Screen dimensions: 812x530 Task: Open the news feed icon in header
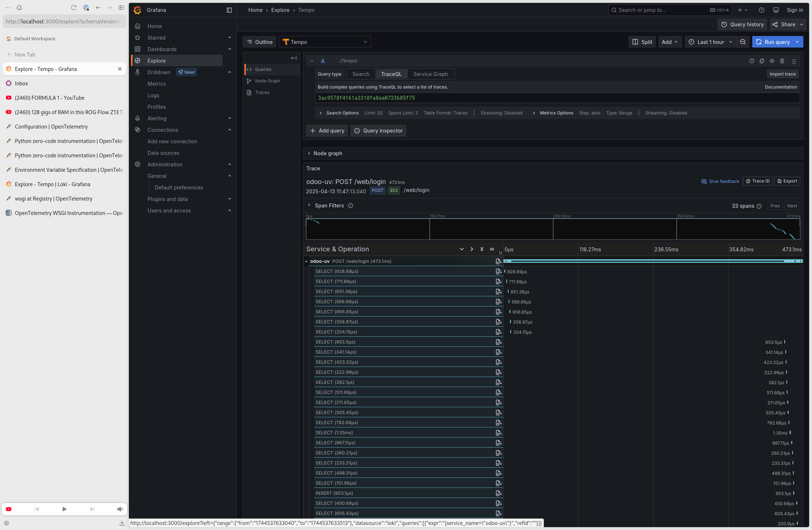776,10
